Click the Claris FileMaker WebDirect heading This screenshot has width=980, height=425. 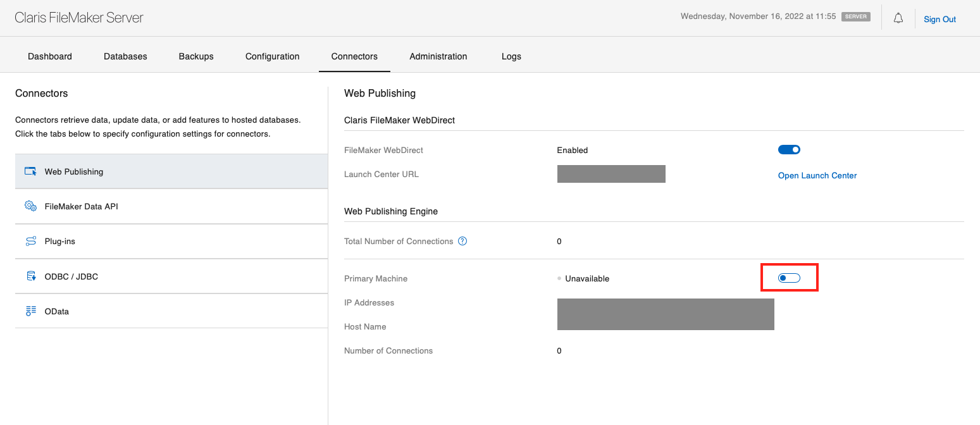pyautogui.click(x=399, y=120)
